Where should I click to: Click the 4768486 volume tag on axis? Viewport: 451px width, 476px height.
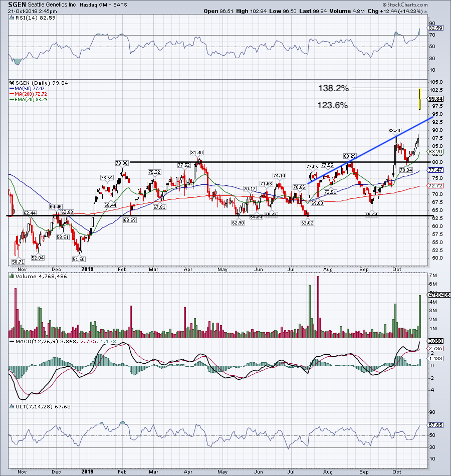[438, 295]
